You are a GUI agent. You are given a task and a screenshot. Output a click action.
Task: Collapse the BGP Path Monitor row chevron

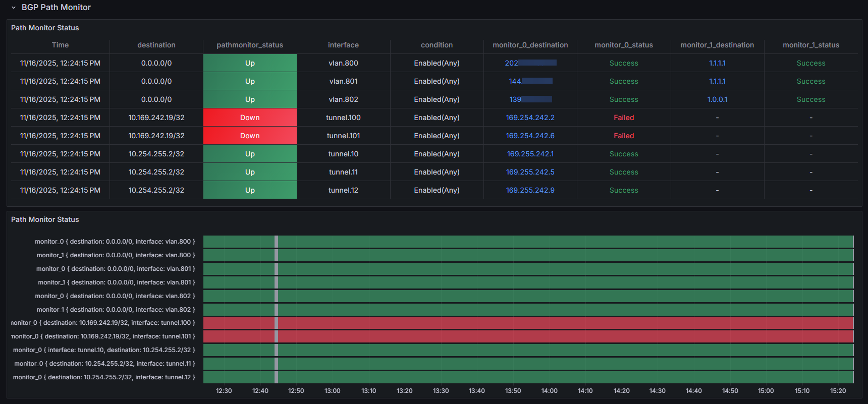coord(14,8)
